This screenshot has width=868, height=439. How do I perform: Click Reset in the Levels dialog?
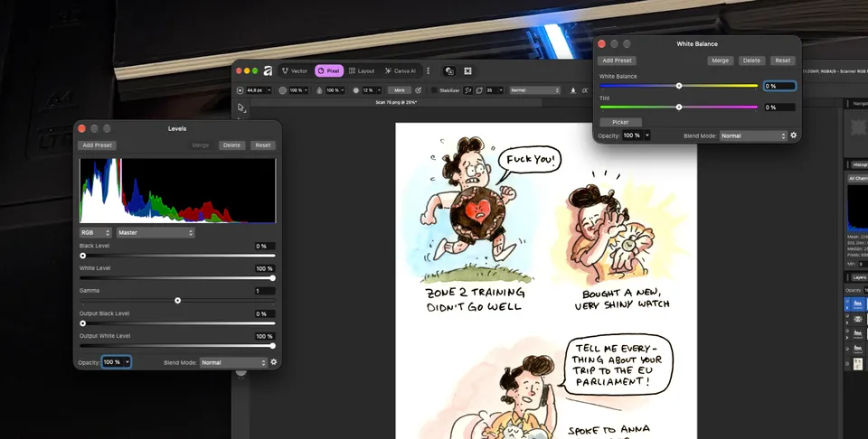263,145
